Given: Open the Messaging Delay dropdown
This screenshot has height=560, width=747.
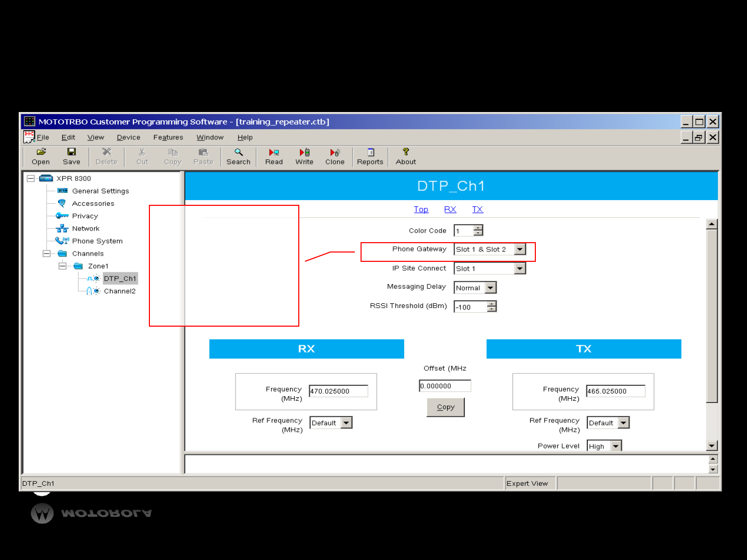Looking at the screenshot, I should [491, 288].
